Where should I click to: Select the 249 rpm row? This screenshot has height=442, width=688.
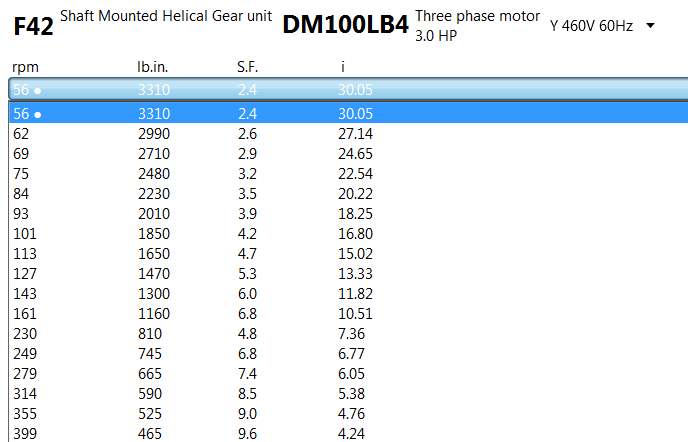tap(348, 353)
